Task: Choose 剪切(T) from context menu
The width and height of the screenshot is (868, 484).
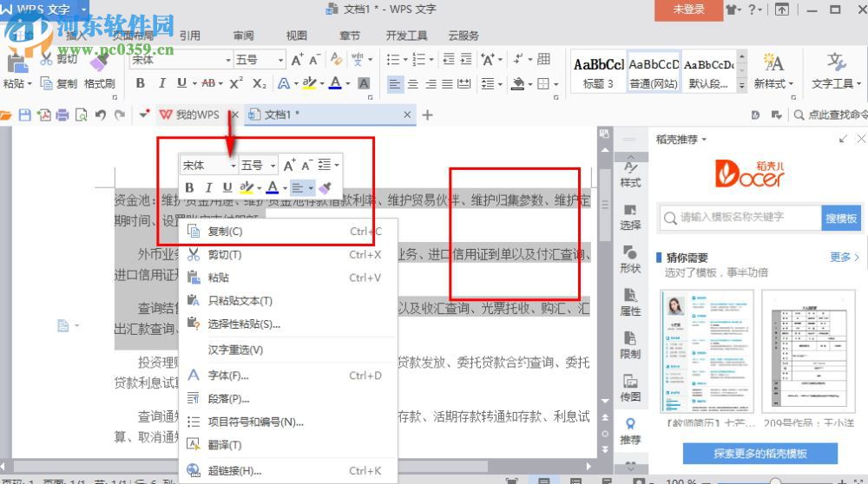Action: click(288, 254)
